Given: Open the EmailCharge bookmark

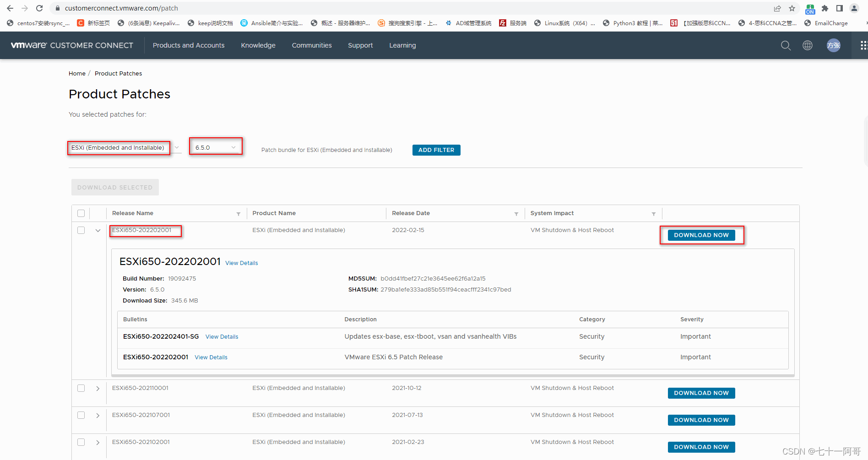Looking at the screenshot, I should click(826, 23).
